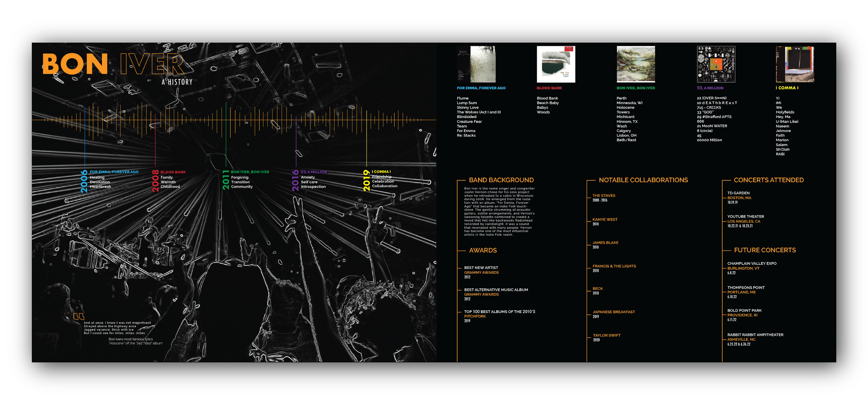Screen dimensions: 868x405
Task: Click the RABBIT RABBIT AMPITHEATER concert entry
Action: click(755, 339)
